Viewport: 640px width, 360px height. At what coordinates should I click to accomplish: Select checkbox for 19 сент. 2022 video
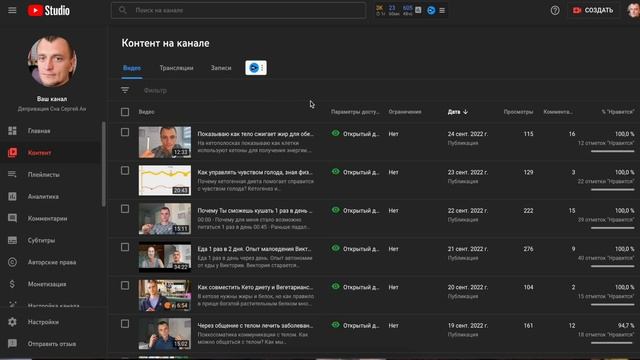tap(125, 324)
